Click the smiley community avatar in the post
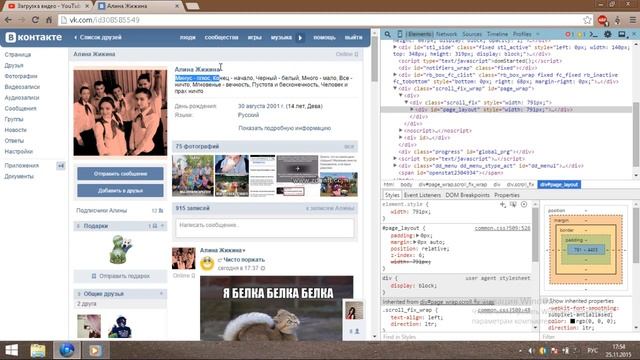Viewport: 640px width, 360px height. (207, 264)
